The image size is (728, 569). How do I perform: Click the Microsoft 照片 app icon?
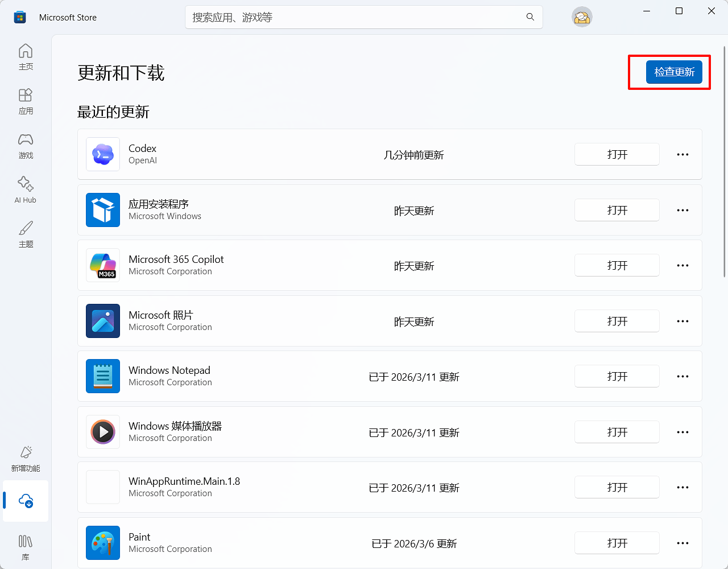pyautogui.click(x=103, y=321)
